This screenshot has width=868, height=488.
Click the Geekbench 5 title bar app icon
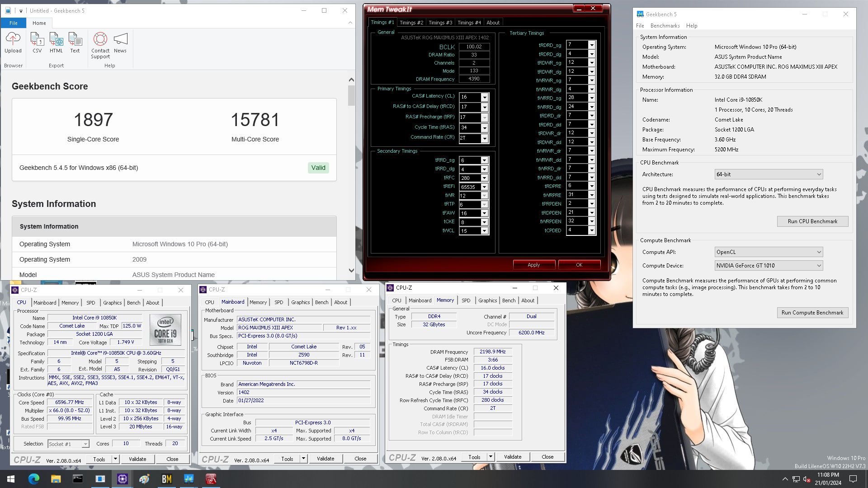click(x=640, y=14)
